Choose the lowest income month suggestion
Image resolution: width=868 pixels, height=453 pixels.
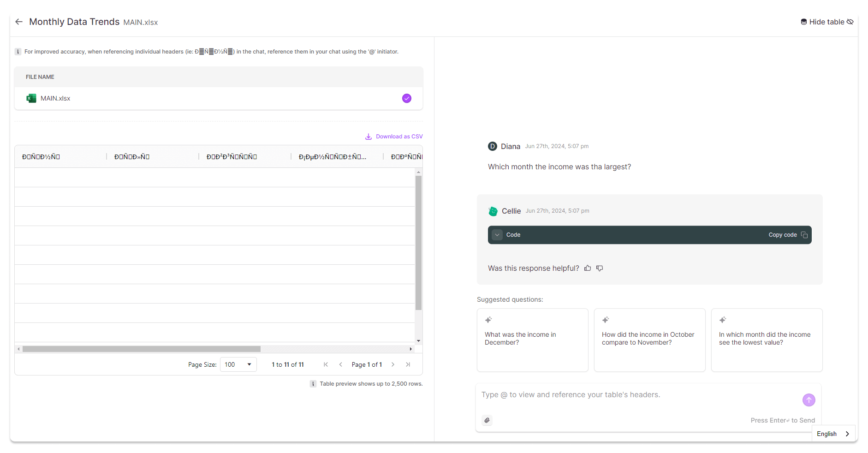(x=767, y=340)
